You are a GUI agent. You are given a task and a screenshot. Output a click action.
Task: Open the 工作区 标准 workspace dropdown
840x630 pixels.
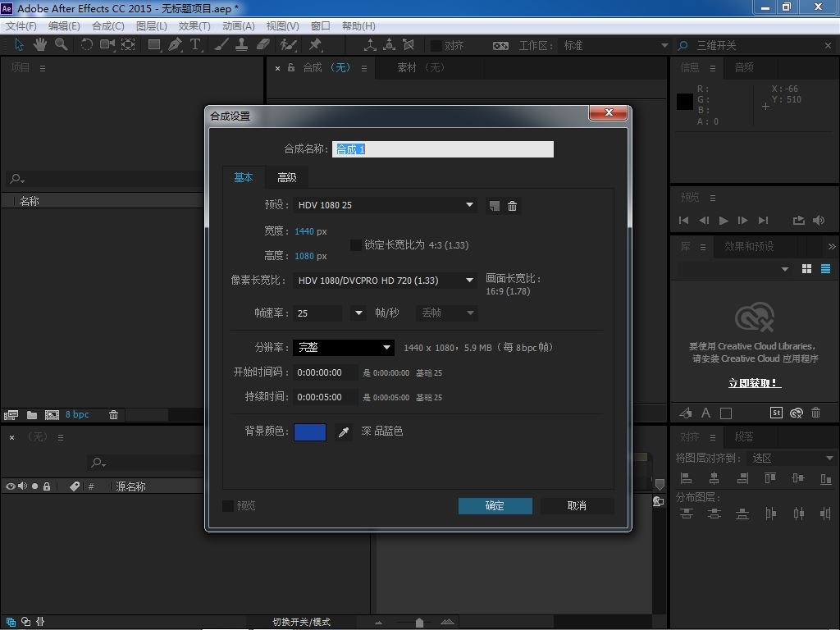tap(615, 46)
